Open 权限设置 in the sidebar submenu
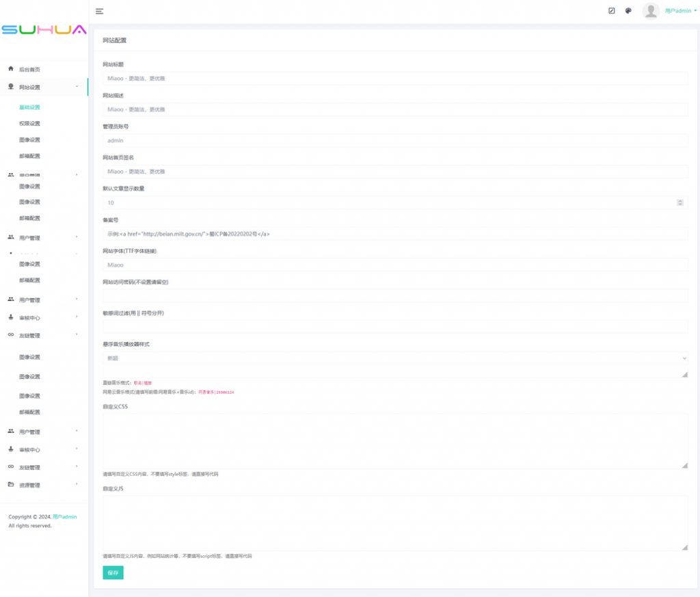Viewport: 700px width, 597px height. pyautogui.click(x=29, y=124)
